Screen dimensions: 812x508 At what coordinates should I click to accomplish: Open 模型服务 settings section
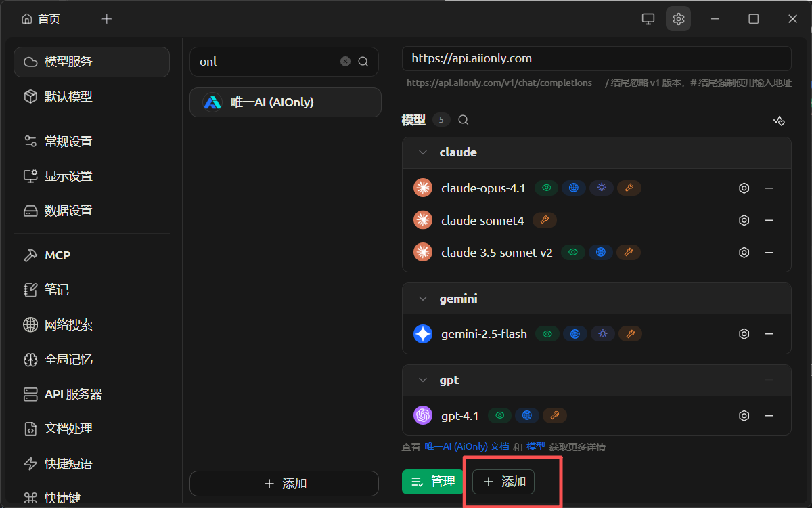[91, 62]
